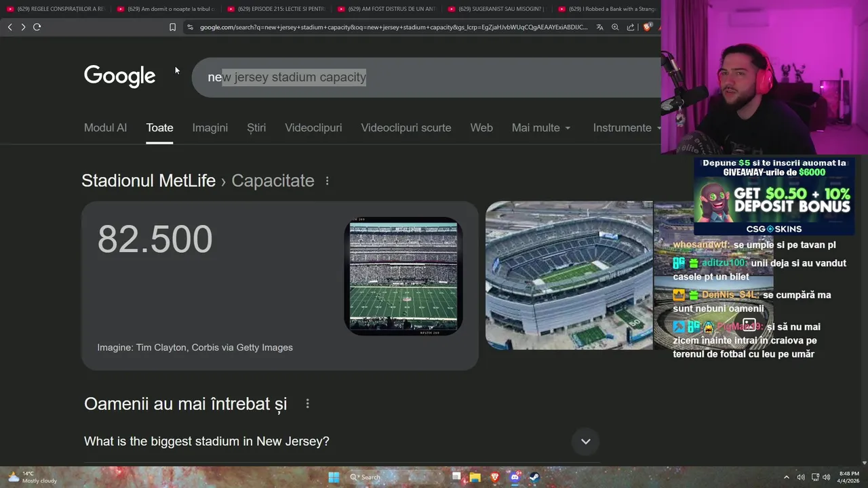Click DenNis_S4L chat message
868x488 pixels.
click(751, 302)
